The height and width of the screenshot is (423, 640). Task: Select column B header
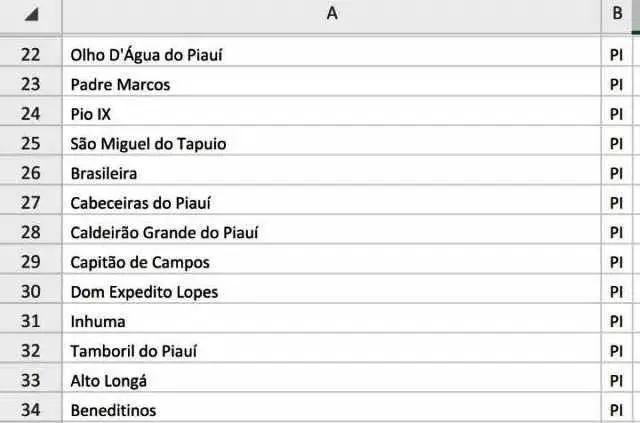(617, 15)
